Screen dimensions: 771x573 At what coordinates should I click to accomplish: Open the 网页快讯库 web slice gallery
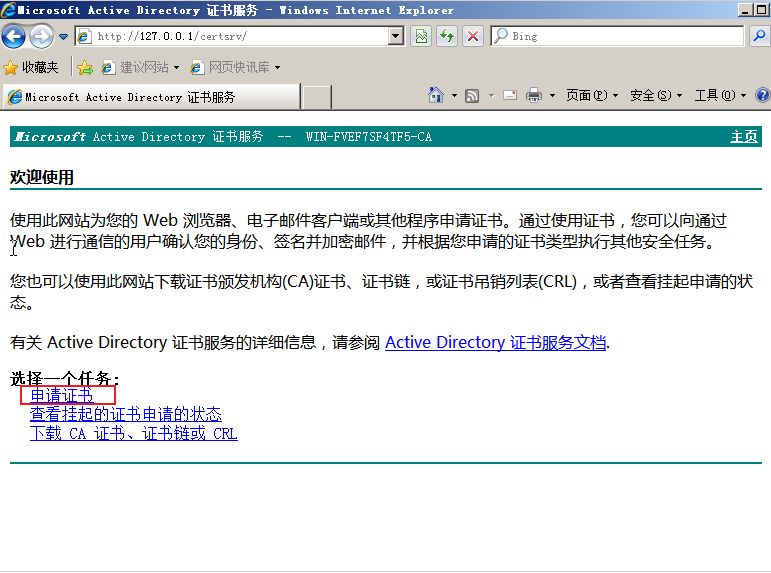click(x=235, y=67)
